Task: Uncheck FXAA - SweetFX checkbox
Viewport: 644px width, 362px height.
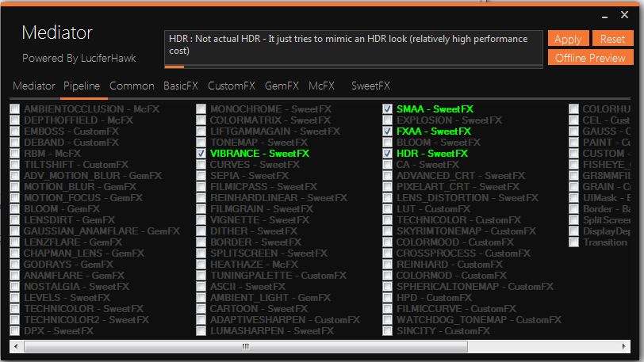Action: [x=387, y=131]
